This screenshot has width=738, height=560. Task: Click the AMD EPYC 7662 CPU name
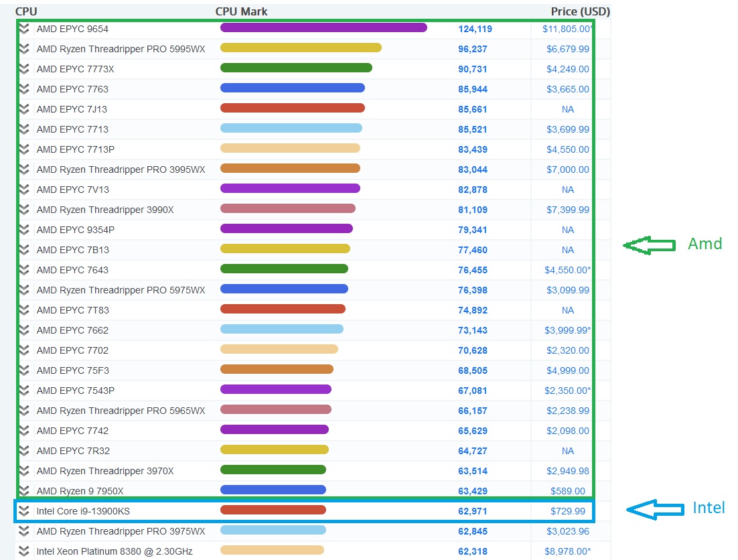(x=72, y=330)
